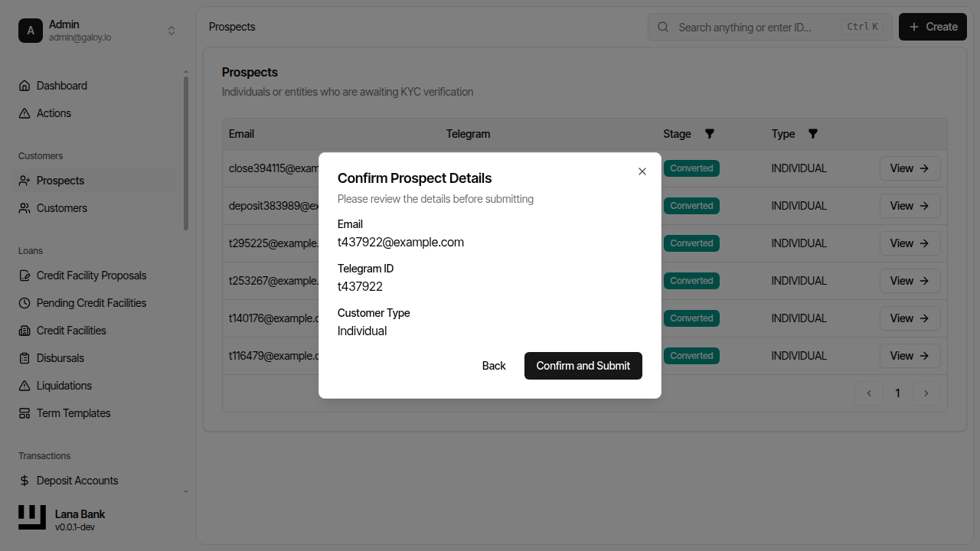Click the sidebar vertical scrollbar
The height and width of the screenshot is (551, 980).
186,153
